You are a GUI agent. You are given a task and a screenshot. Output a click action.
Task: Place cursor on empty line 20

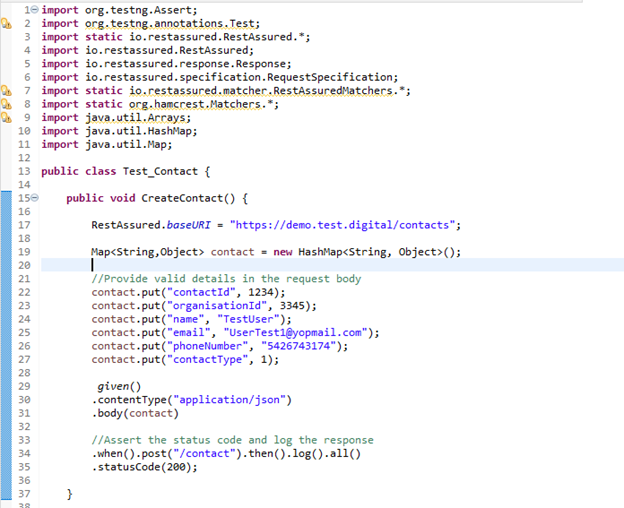coord(332,265)
